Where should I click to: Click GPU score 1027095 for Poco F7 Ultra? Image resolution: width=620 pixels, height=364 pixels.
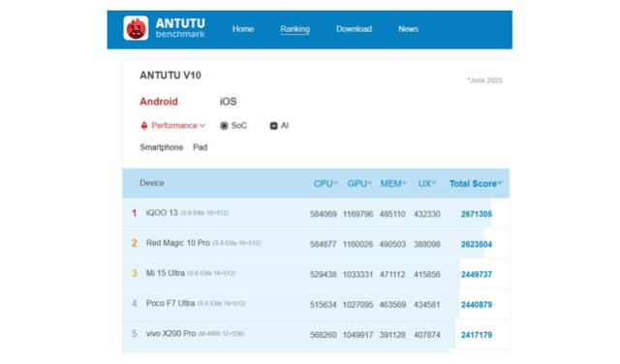pos(357,305)
